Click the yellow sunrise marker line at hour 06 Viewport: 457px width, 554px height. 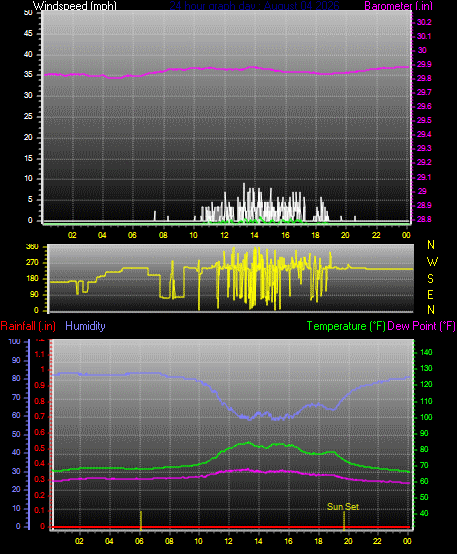point(141,520)
